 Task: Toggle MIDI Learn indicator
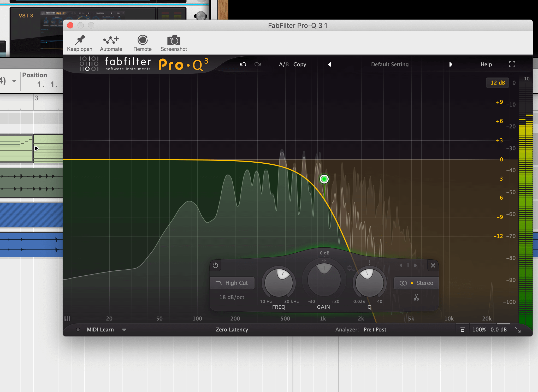pyautogui.click(x=78, y=330)
